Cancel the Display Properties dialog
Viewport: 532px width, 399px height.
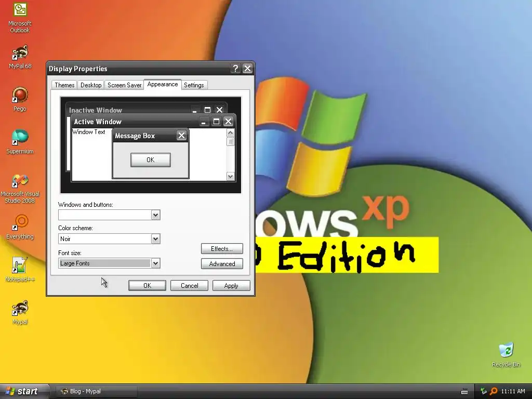coord(189,286)
